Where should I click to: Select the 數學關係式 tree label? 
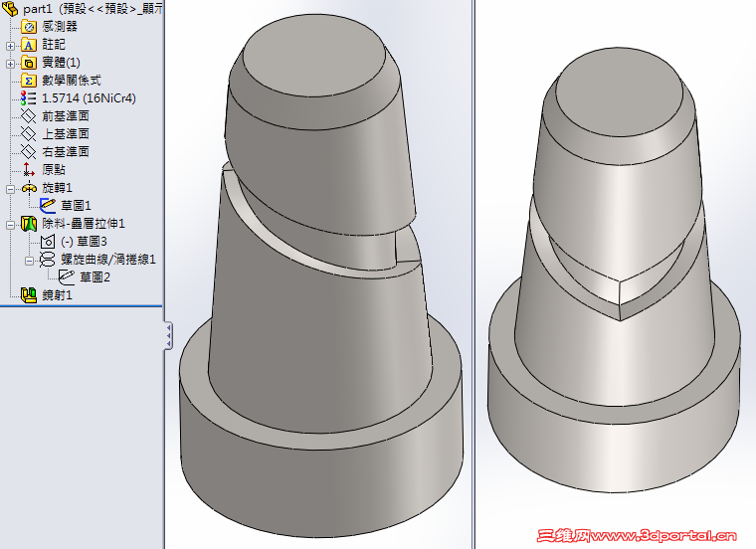[72, 80]
